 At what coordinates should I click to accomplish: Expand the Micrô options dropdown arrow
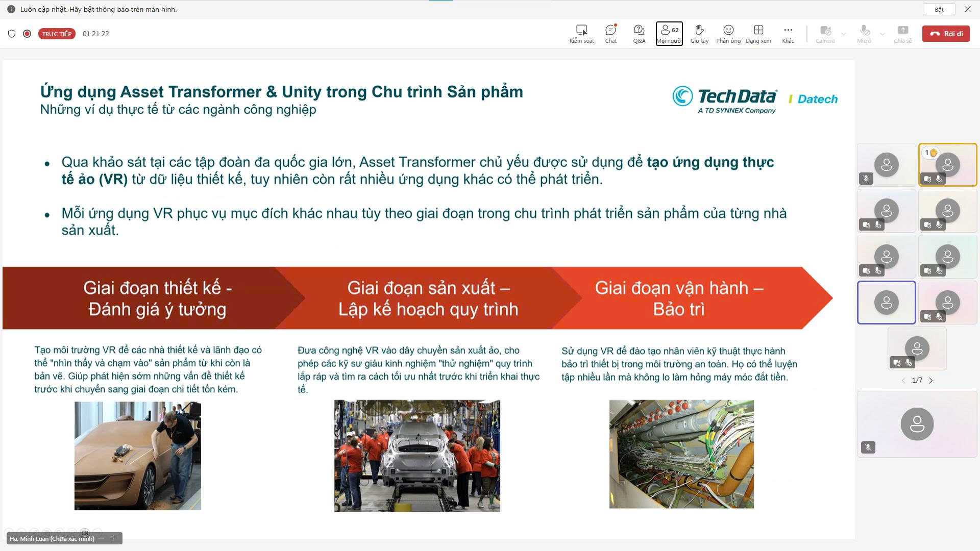[x=883, y=34]
